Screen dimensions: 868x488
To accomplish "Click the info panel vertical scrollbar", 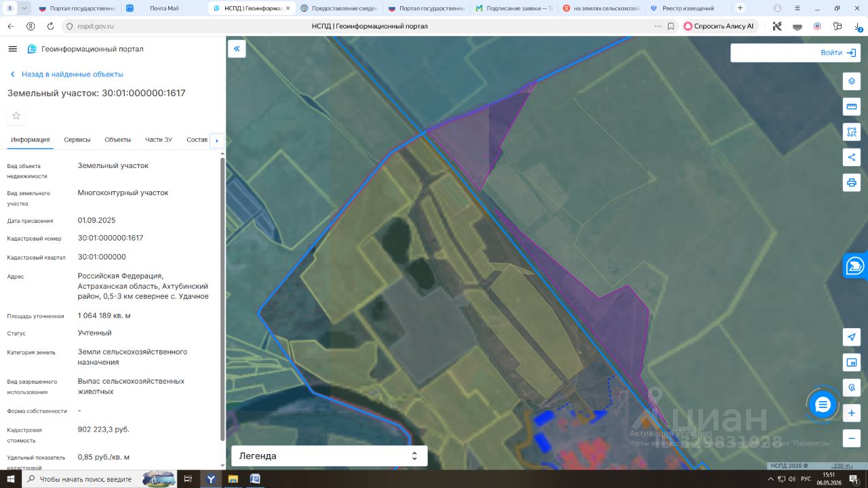I will pyautogui.click(x=222, y=298).
